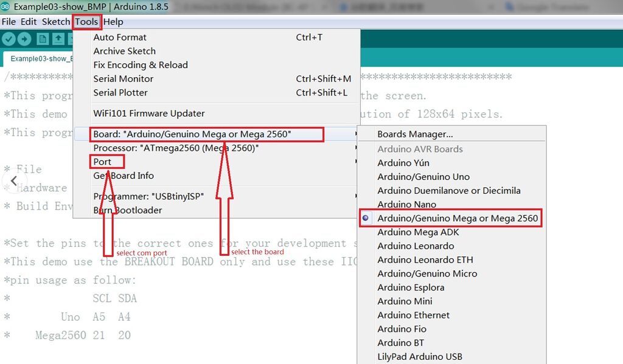Viewport: 623px width, 364px height.
Task: Open the Port submenu
Action: (102, 162)
